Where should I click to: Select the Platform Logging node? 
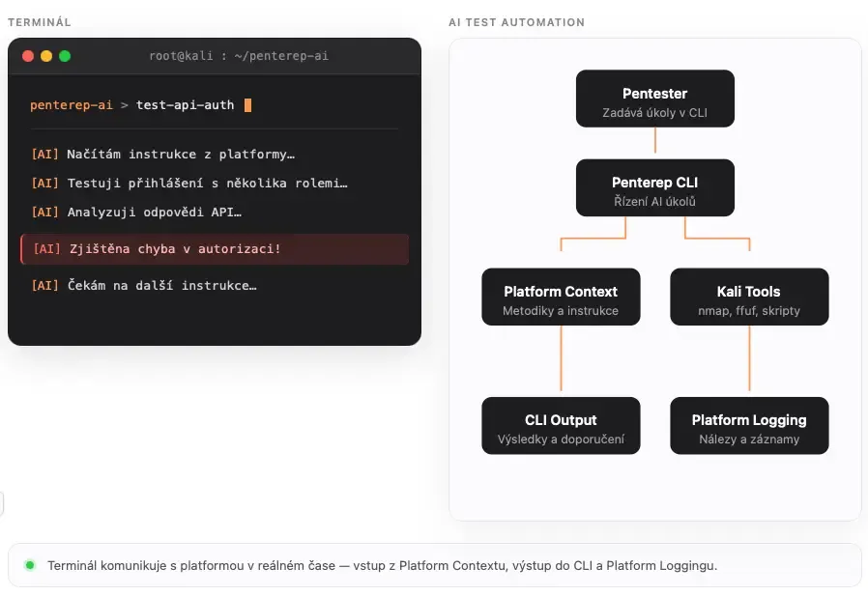point(749,425)
